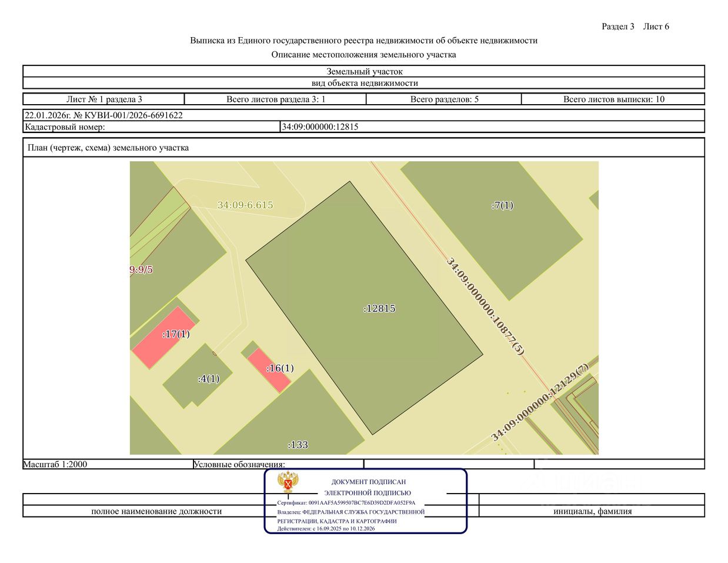Click the 'Раздел 3' header text
This screenshot has width=728, height=563.
click(x=617, y=26)
